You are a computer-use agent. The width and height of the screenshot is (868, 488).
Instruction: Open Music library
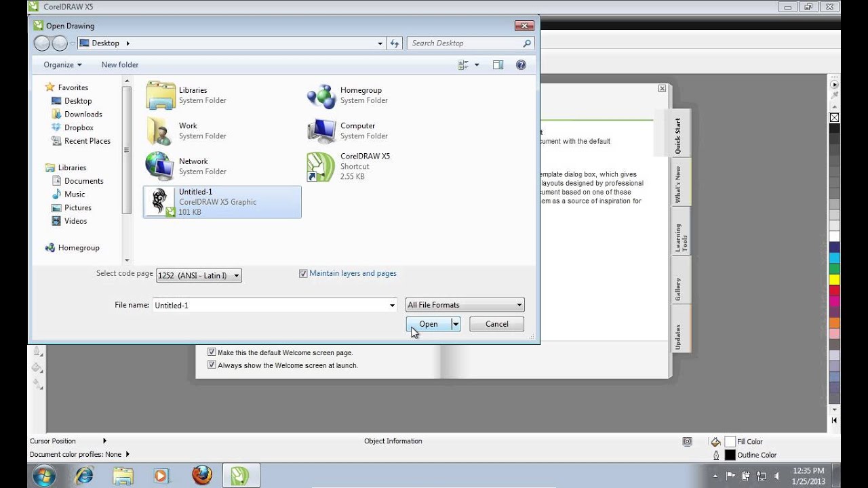click(x=75, y=195)
